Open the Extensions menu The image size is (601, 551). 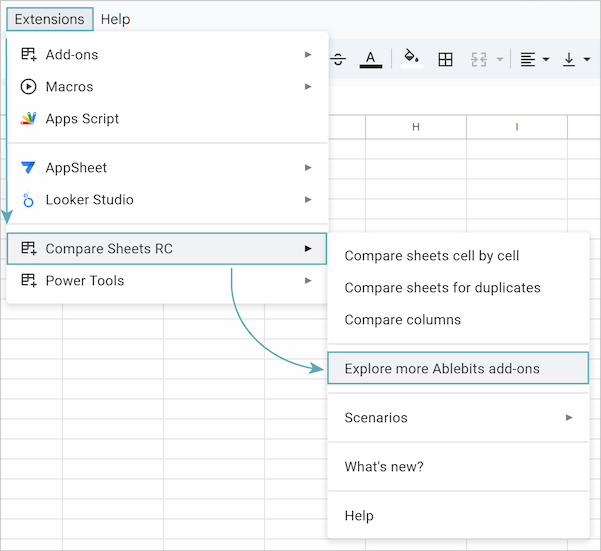tap(49, 19)
